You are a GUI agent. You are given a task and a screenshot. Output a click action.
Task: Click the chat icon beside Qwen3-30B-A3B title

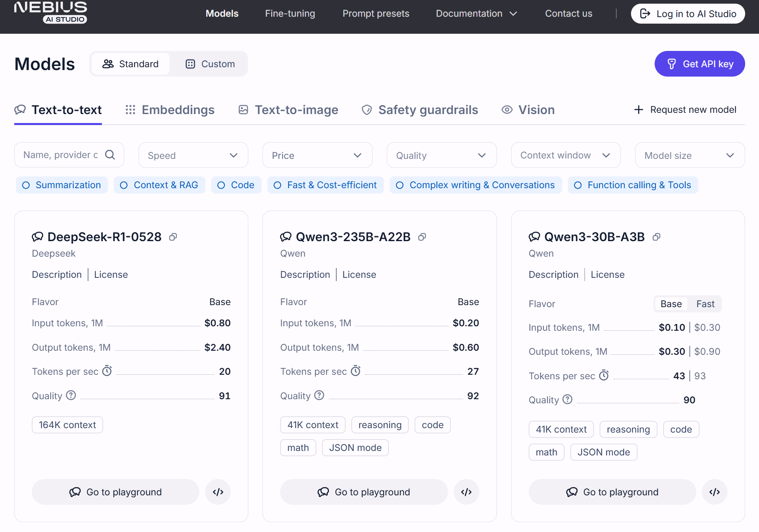[x=534, y=237]
